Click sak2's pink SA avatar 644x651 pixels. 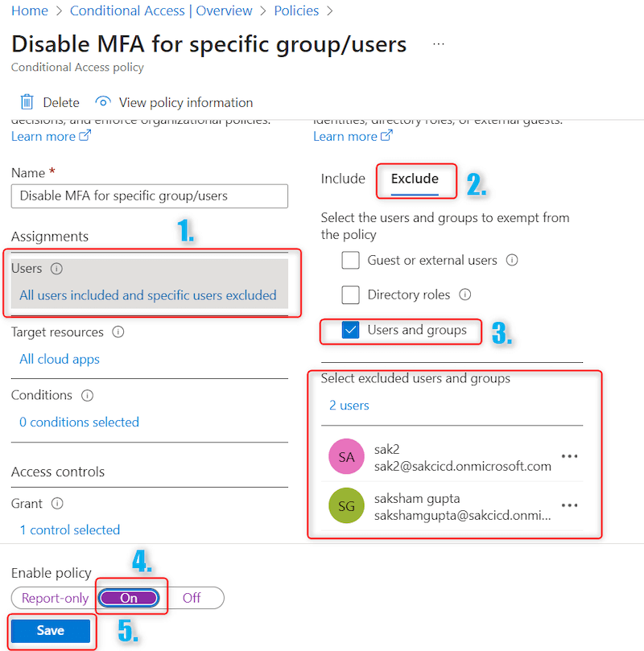tap(346, 455)
